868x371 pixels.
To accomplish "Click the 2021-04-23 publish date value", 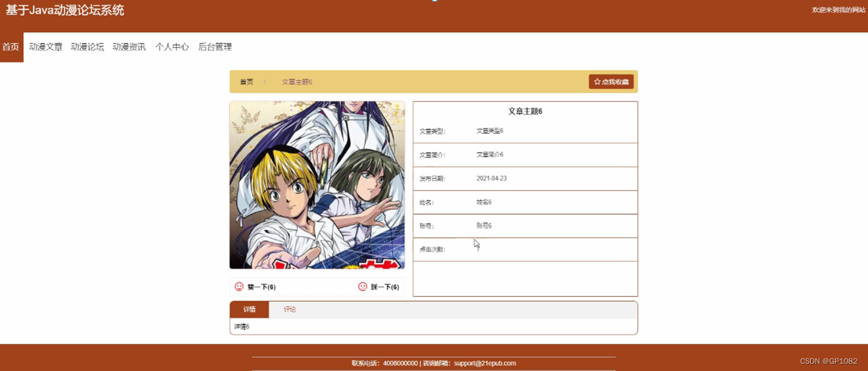I will pos(491,178).
